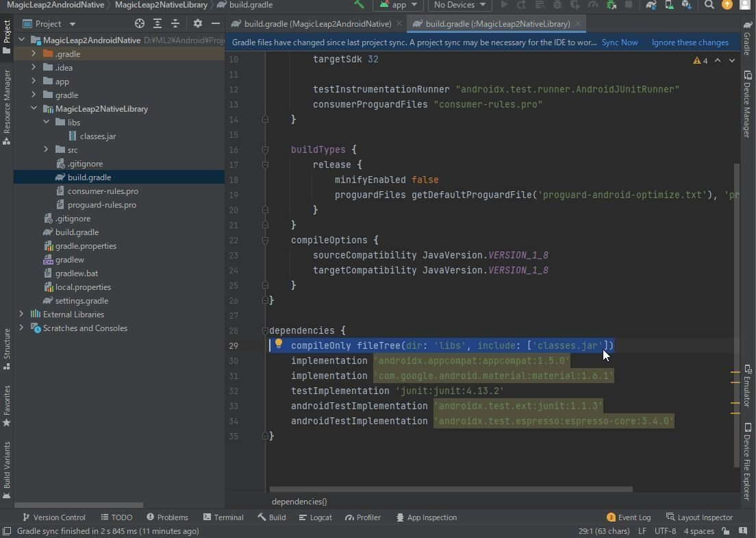The image size is (756, 538).
Task: Select consumer-rules.pro file
Action: click(103, 191)
